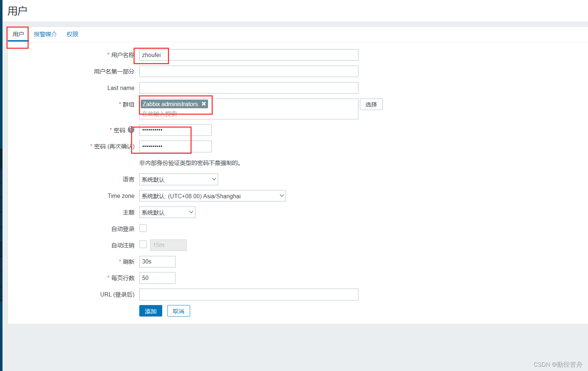Switch to the 权限 tab
The height and width of the screenshot is (371, 588).
[72, 34]
